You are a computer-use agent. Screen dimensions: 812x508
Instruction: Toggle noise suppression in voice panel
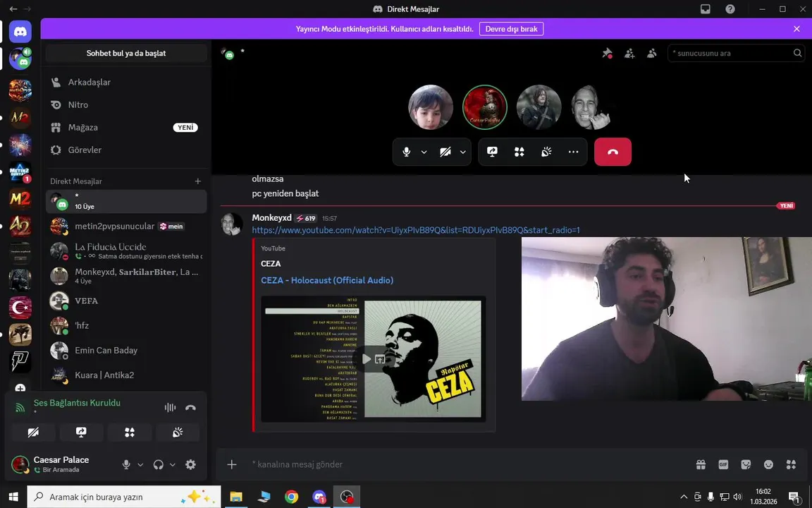171,407
